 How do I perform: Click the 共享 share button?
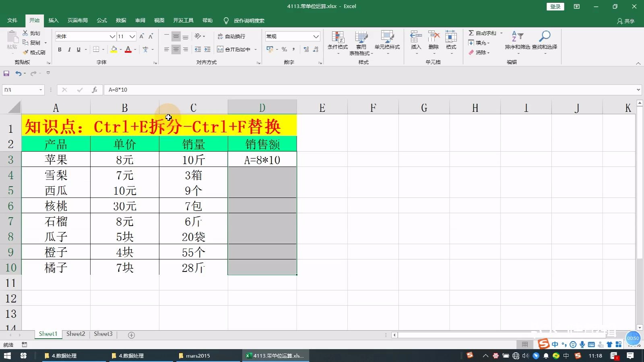pos(627,21)
